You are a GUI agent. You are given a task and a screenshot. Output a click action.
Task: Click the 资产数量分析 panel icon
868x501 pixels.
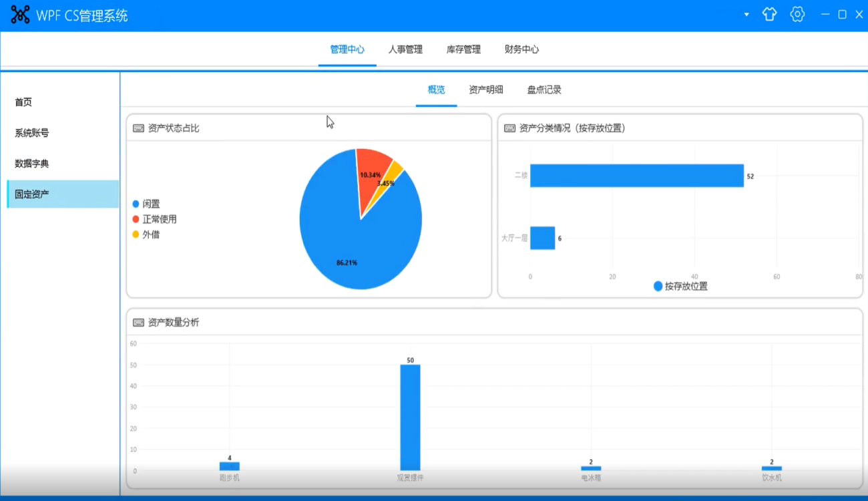(138, 323)
